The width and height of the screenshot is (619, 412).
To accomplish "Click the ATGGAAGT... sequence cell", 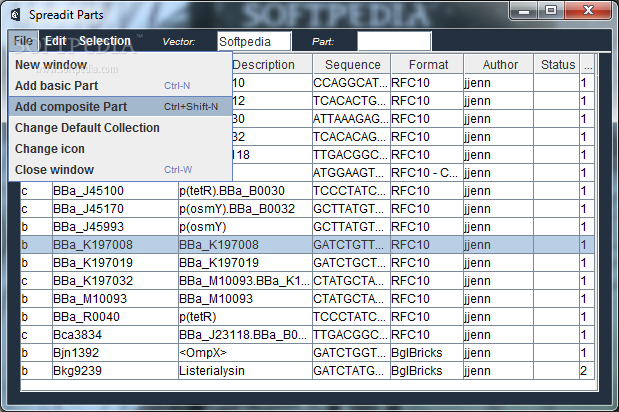I will [x=351, y=173].
